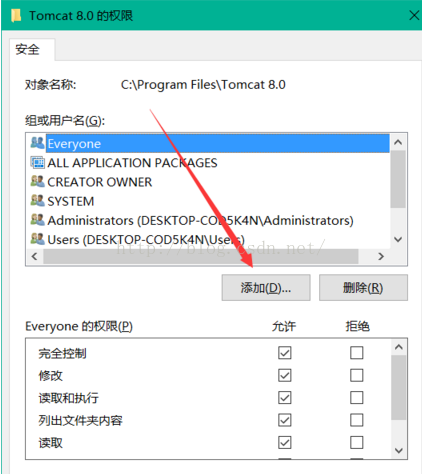Viewport: 422px width, 474px height.
Task: Select CREATOR OWNER entry
Action: 100,182
